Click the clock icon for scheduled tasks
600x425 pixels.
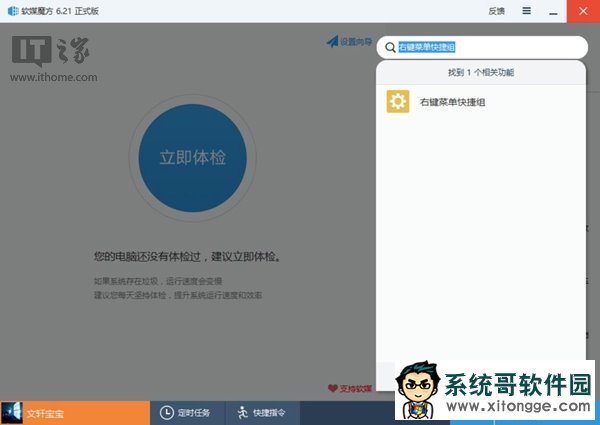[x=167, y=412]
